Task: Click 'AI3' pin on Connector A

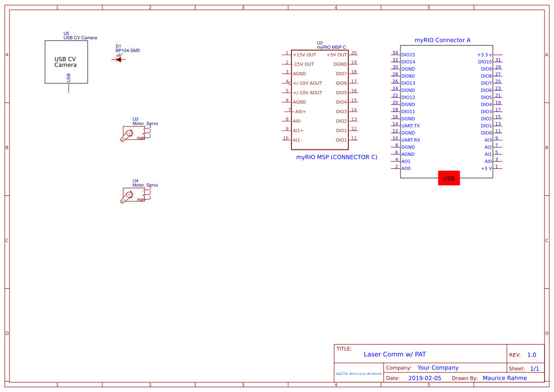Action: tap(488, 140)
